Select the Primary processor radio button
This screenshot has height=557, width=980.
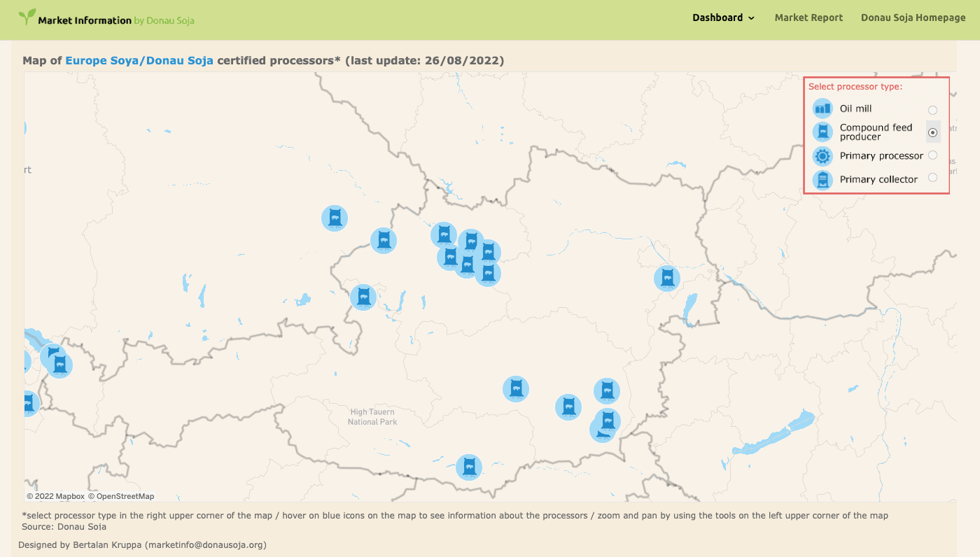[x=932, y=155]
